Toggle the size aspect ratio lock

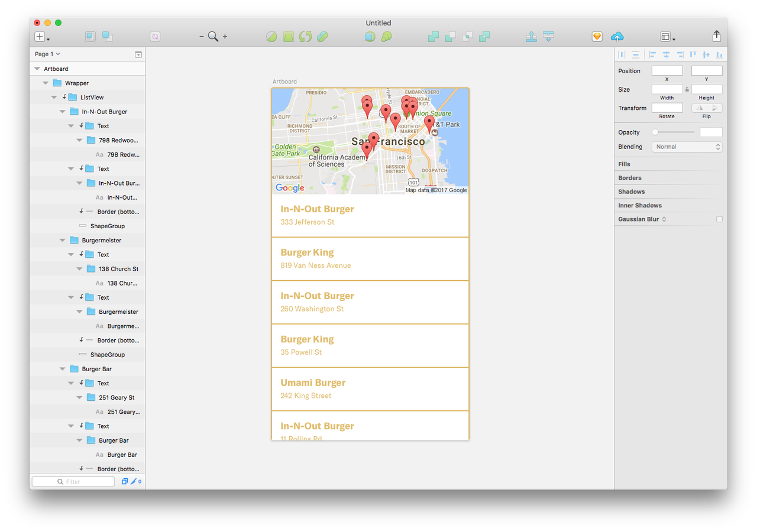click(687, 89)
